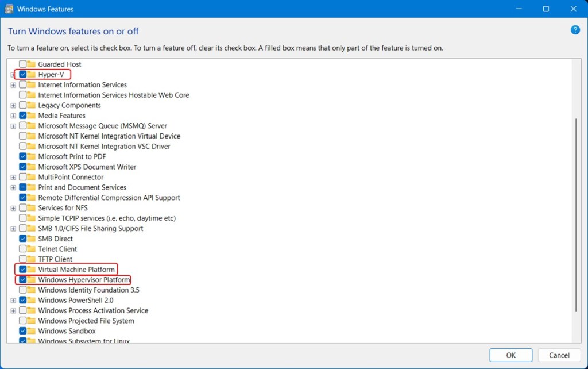Click the folder icon beside Virtual Machine Platform
Viewport: 588px width, 369px height.
[31, 269]
